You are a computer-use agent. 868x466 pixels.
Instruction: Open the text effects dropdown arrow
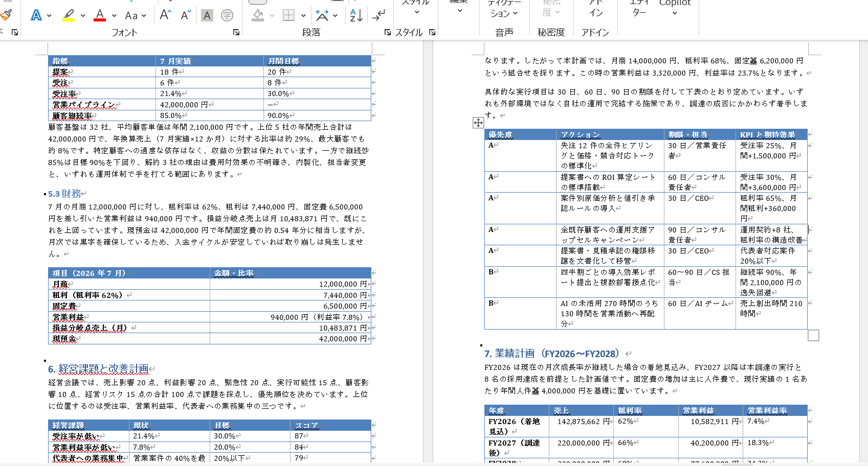point(49,16)
